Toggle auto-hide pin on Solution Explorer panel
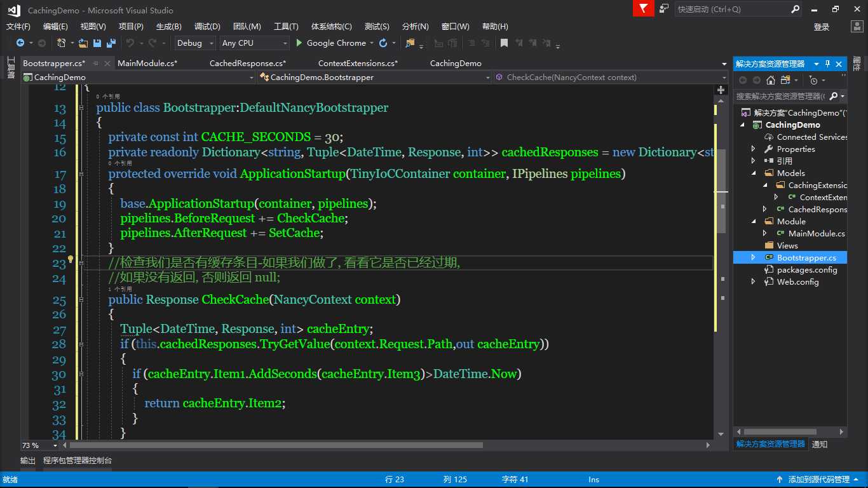This screenshot has width=868, height=488. [x=827, y=64]
